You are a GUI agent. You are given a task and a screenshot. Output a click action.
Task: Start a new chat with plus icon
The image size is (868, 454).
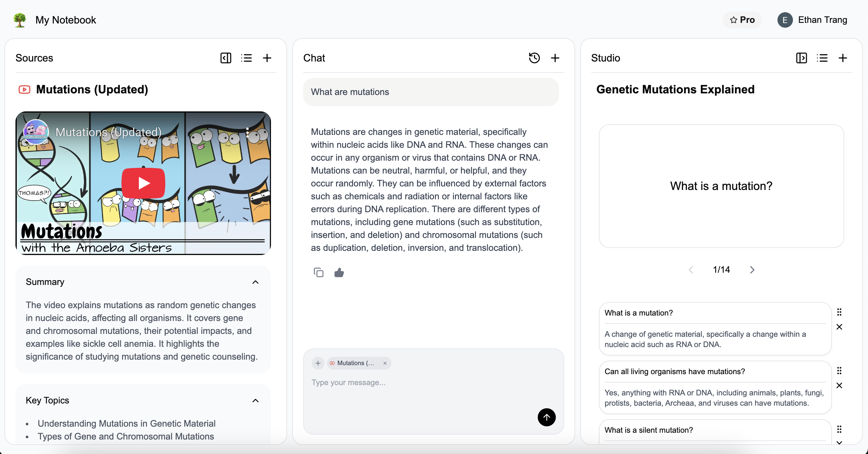(555, 58)
